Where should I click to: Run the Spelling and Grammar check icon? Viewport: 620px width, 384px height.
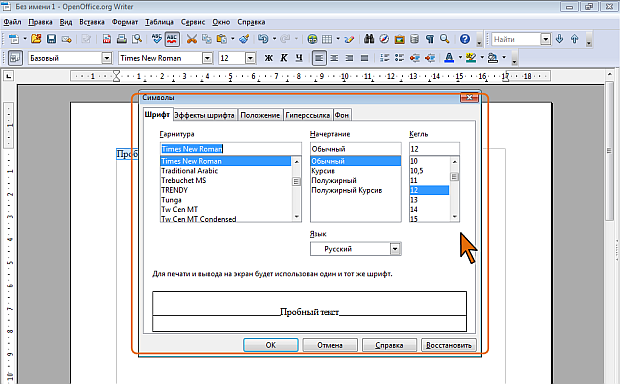click(x=157, y=39)
